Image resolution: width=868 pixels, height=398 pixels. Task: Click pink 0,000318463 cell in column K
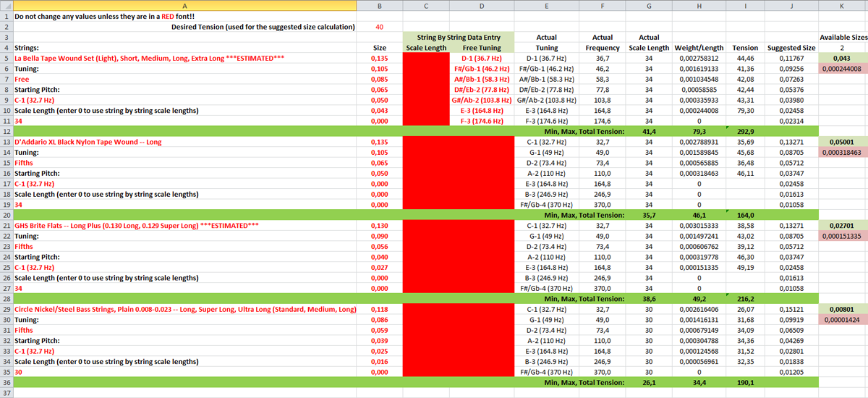pyautogui.click(x=842, y=153)
